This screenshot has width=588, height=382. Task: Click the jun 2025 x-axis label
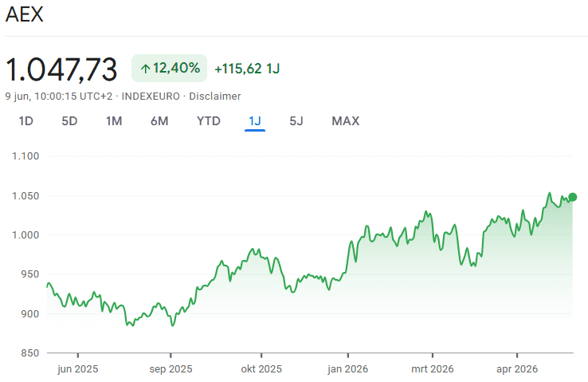tap(77, 369)
